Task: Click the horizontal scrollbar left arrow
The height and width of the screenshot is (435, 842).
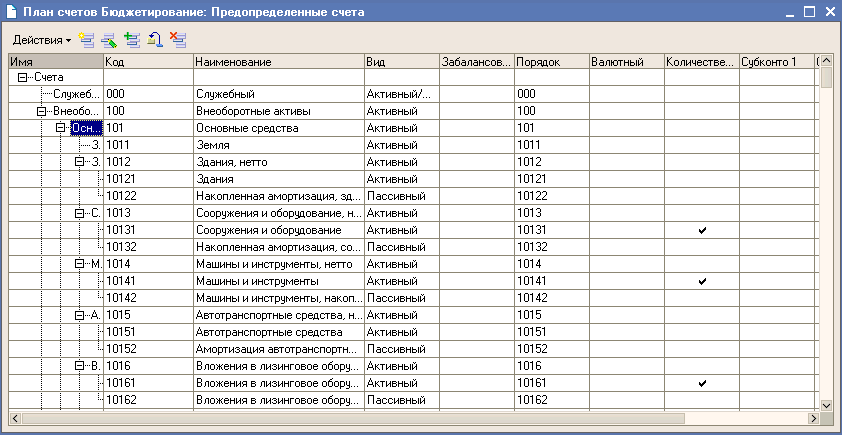Action: [x=16, y=418]
